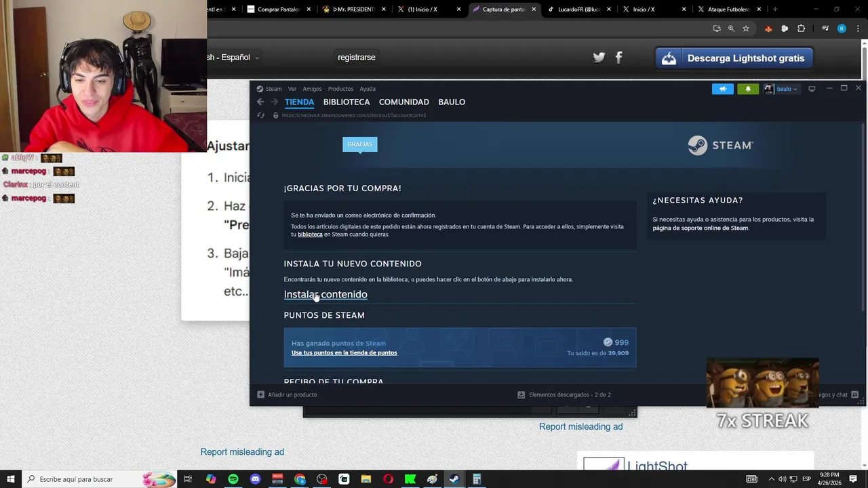Viewport: 868px width, 488px height.
Task: Open Windows notification center icon
Action: [x=853, y=479]
